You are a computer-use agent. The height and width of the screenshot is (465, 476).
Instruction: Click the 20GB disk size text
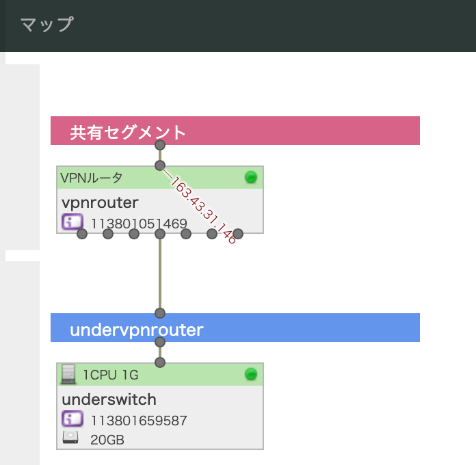107,440
